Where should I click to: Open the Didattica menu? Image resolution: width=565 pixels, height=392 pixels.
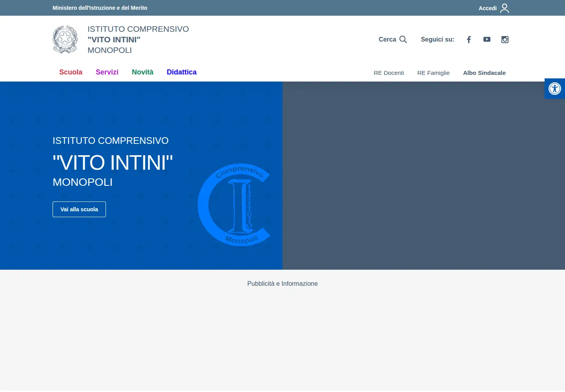pos(182,72)
